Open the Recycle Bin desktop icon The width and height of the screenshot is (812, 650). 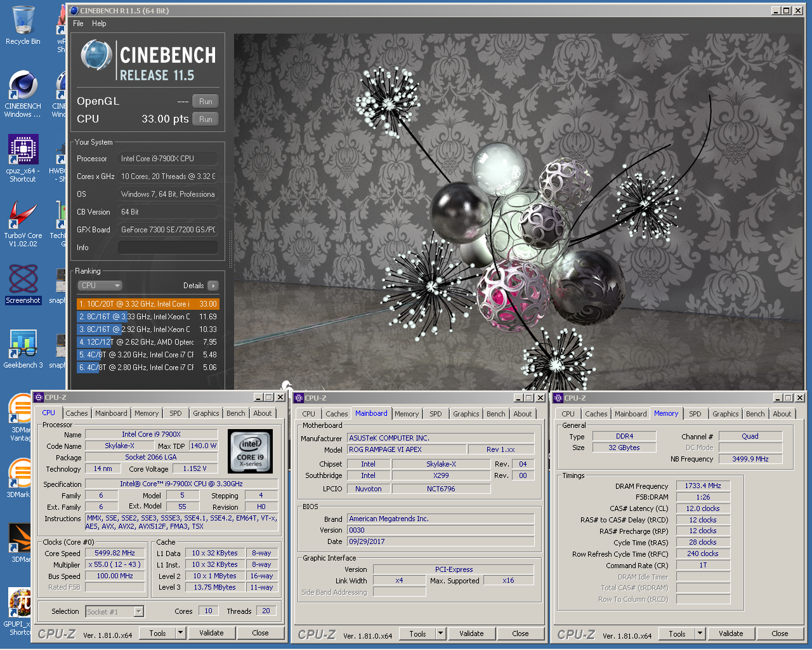point(23,25)
